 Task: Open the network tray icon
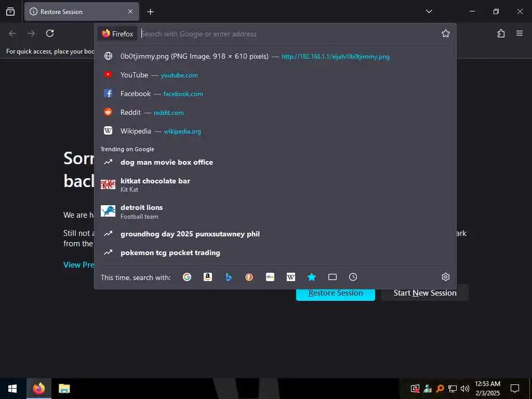(453, 389)
